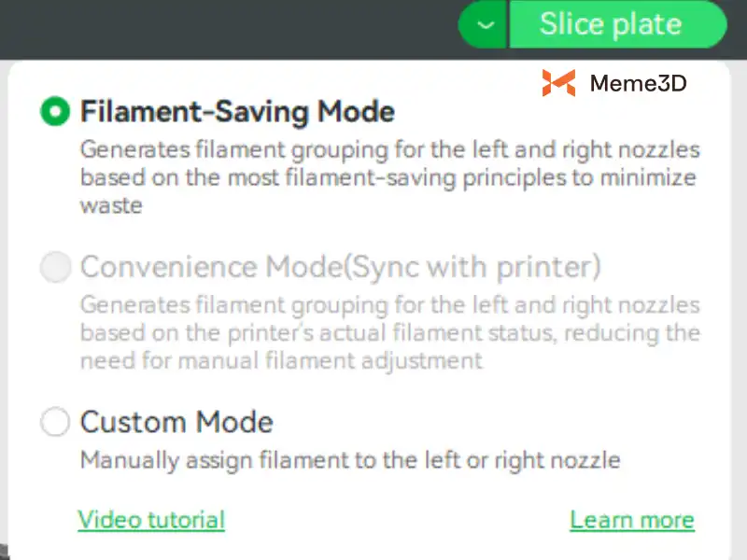Expand the dropdown arrow beside Slice plate
The width and height of the screenshot is (747, 560).
(484, 25)
